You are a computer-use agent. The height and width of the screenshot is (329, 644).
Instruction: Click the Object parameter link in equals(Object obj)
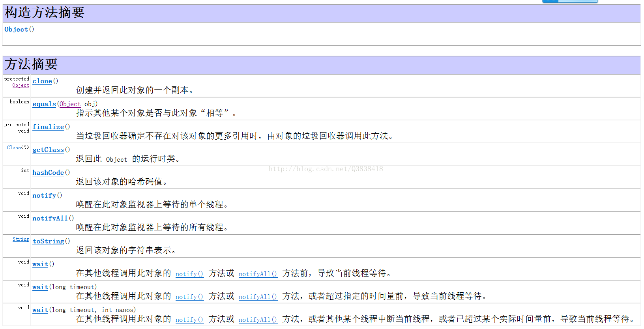pos(70,104)
